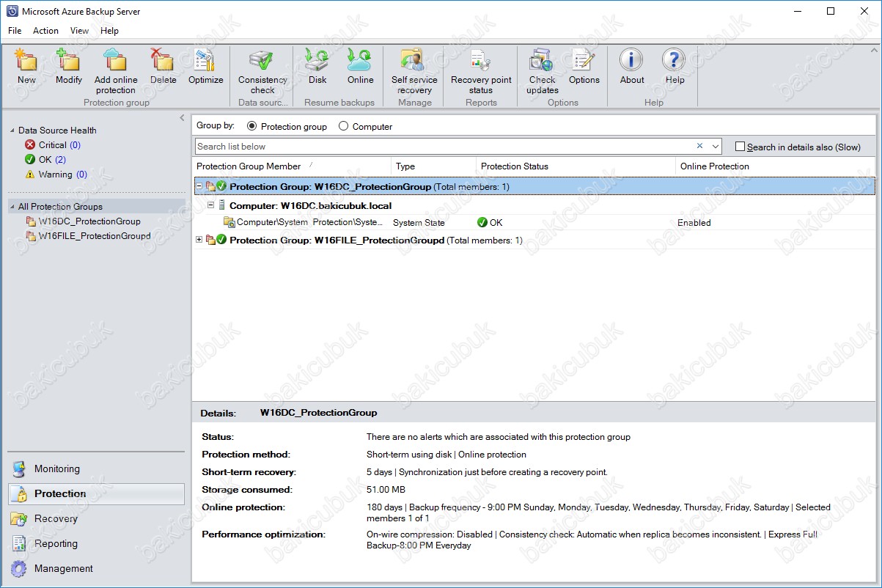This screenshot has width=882, height=588.
Task: Expand W16FILE_ProtectionGroupd group row
Action: (x=199, y=240)
